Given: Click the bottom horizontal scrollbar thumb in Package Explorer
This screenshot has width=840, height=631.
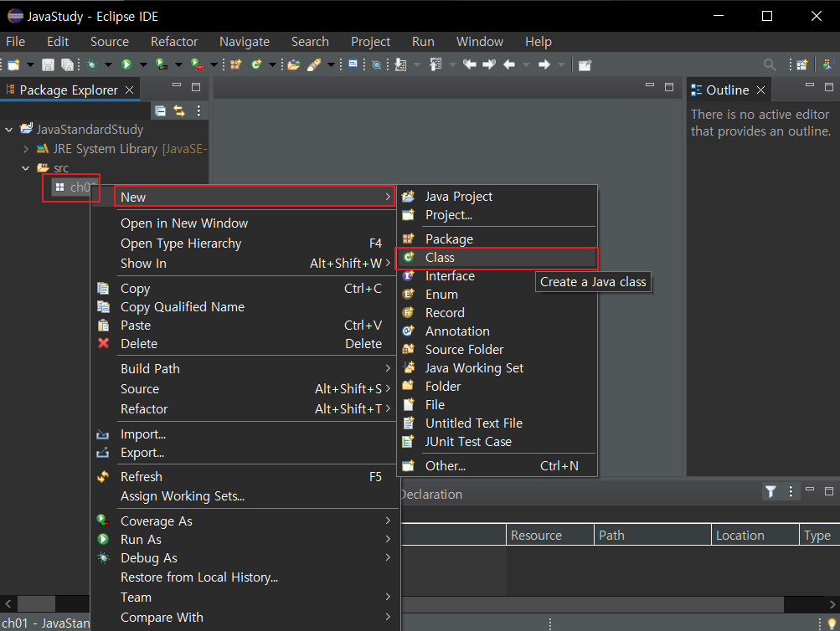Looking at the screenshot, I should point(36,603).
